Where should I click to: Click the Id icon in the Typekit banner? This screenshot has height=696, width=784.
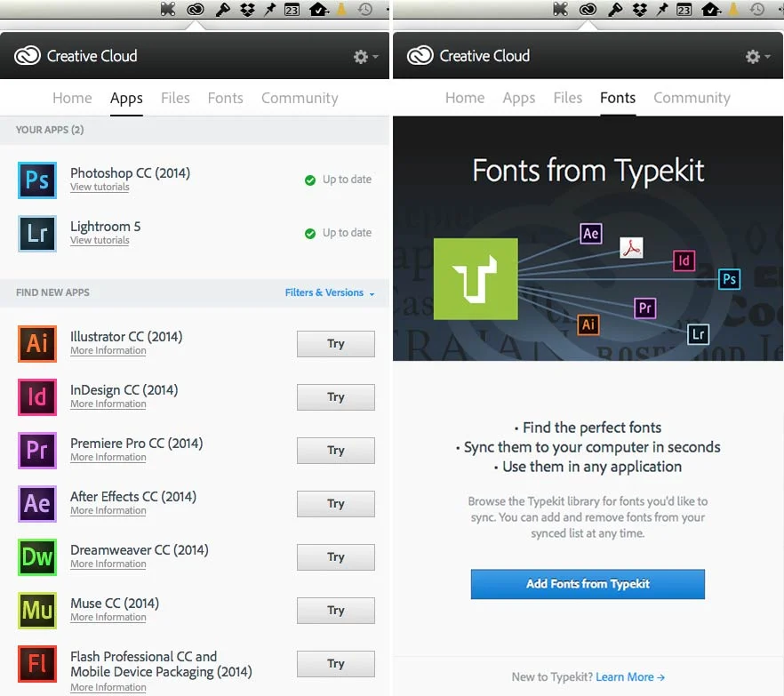(684, 260)
